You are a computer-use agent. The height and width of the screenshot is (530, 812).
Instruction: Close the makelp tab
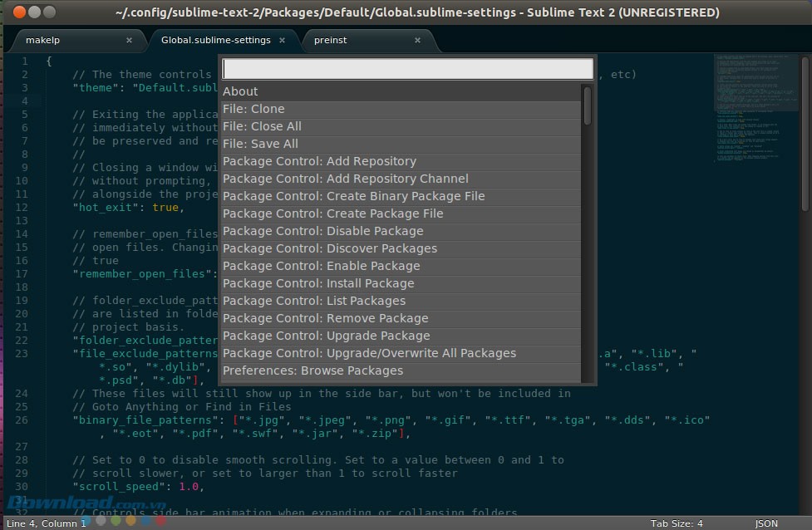[x=129, y=40]
